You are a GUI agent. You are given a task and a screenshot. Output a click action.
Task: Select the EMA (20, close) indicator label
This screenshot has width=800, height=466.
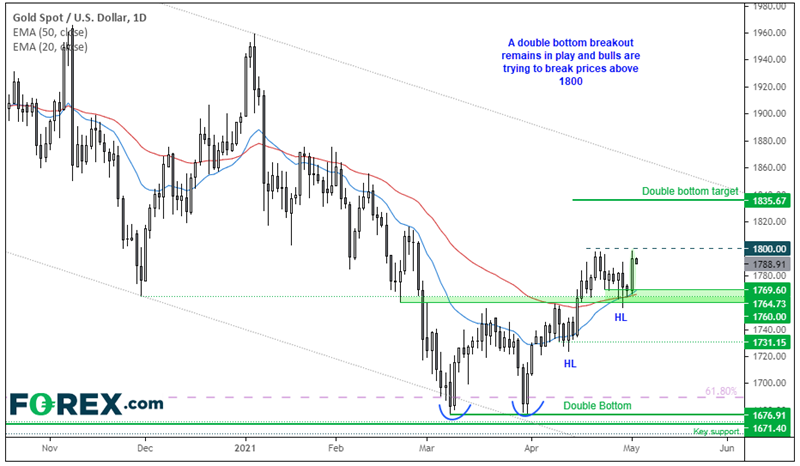point(50,47)
